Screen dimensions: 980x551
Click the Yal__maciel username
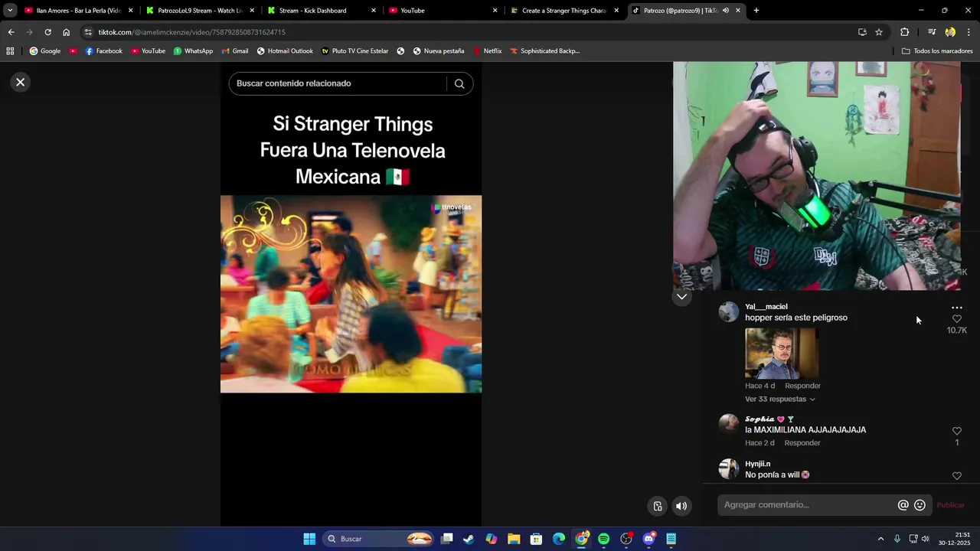[766, 307]
